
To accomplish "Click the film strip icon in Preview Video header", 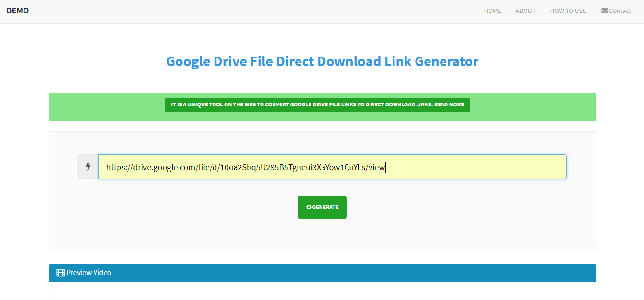I will click(60, 273).
